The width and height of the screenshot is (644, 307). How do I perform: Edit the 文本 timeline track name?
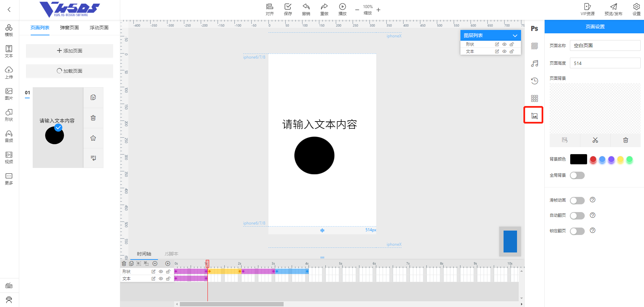coord(153,279)
